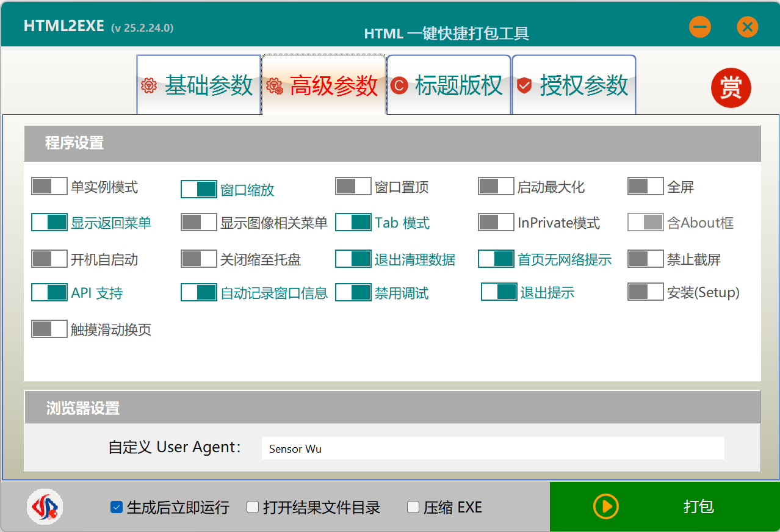Select the 高级参数 tab
The image size is (780, 532).
tap(324, 84)
